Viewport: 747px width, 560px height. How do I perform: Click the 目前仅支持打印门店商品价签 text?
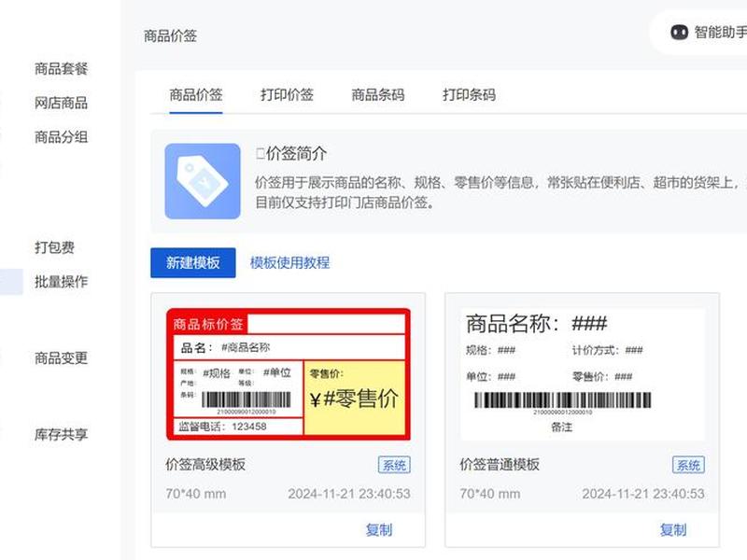(x=345, y=203)
